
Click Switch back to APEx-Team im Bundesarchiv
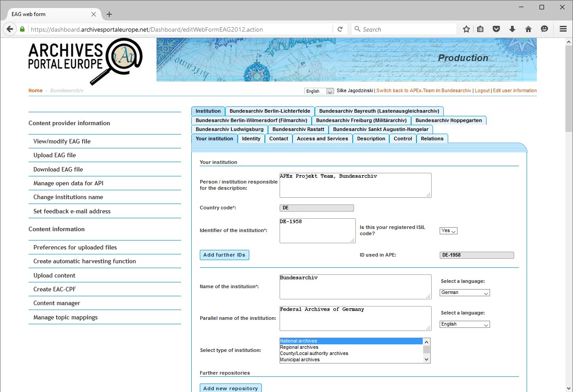click(424, 90)
